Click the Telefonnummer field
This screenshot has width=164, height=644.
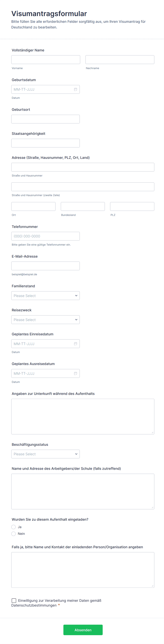point(45,236)
